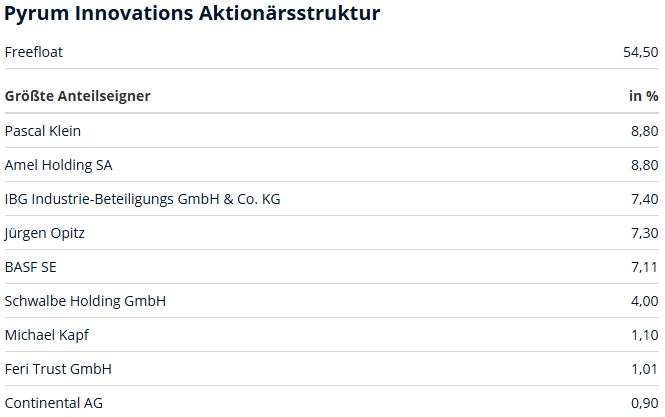This screenshot has width=665, height=417.
Task: Click the Pyrum Innovations Aktionärsstruktur heading
Action: coord(192,15)
